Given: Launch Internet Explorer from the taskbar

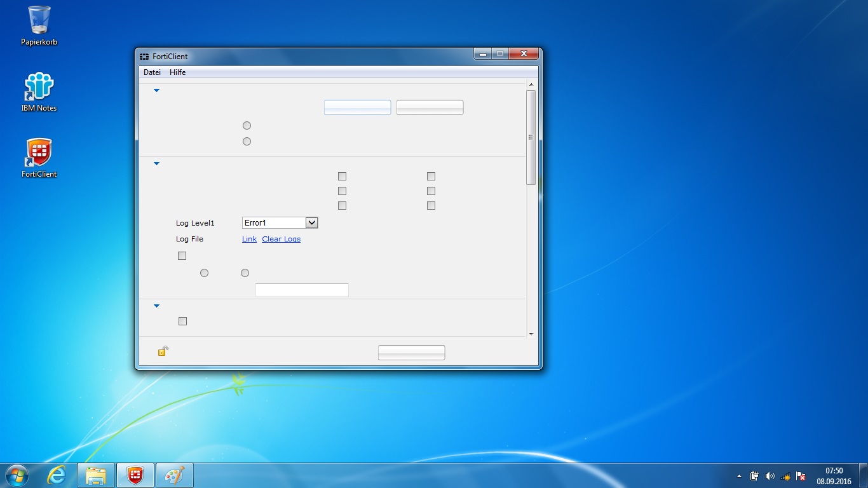Looking at the screenshot, I should click(x=57, y=475).
